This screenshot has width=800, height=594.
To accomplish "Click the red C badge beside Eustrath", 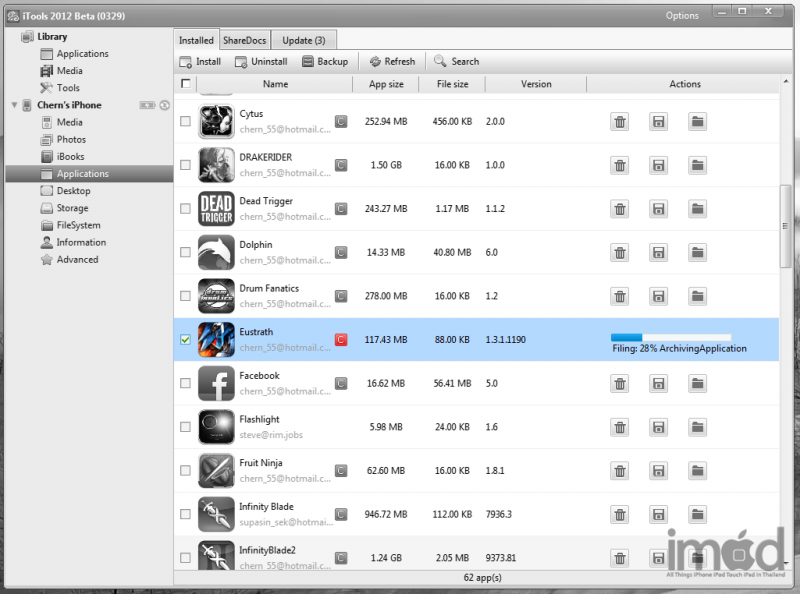I will point(340,340).
